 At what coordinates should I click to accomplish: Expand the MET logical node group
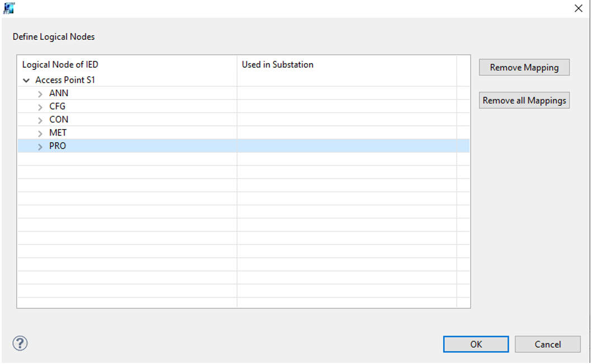coord(40,134)
